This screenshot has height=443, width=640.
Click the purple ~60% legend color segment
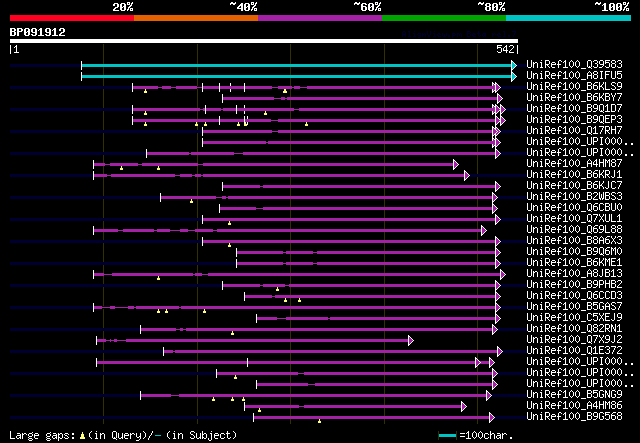[320, 18]
